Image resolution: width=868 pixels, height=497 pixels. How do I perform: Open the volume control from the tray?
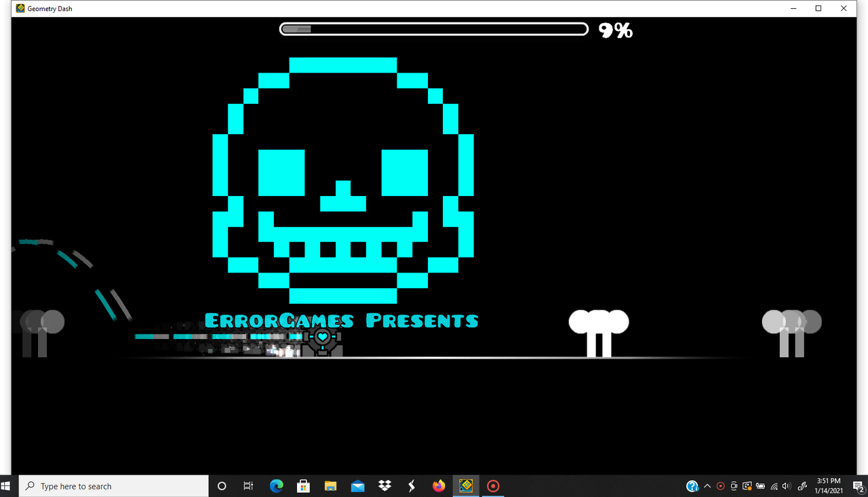pos(787,486)
